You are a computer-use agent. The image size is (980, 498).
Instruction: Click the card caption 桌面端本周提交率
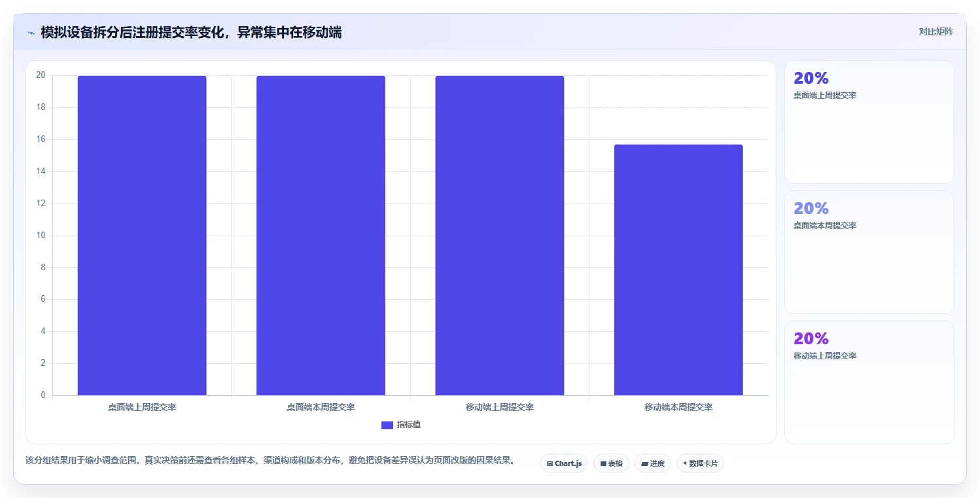825,226
